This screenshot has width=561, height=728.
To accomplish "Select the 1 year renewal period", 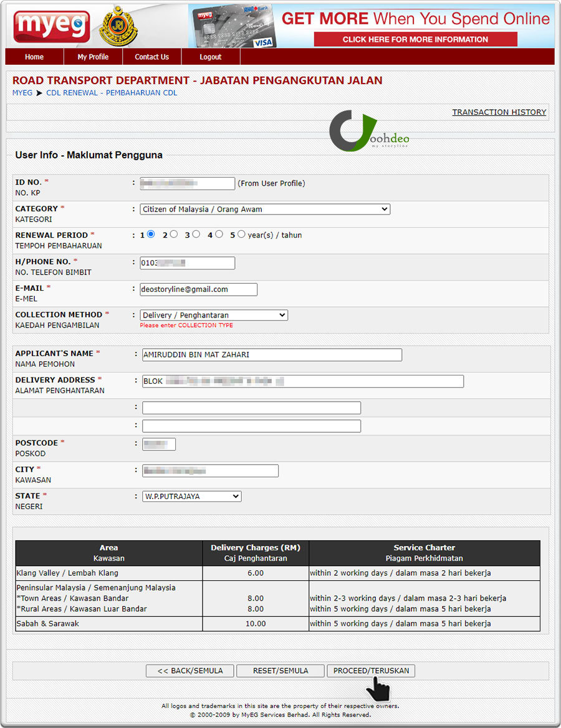I will (151, 235).
